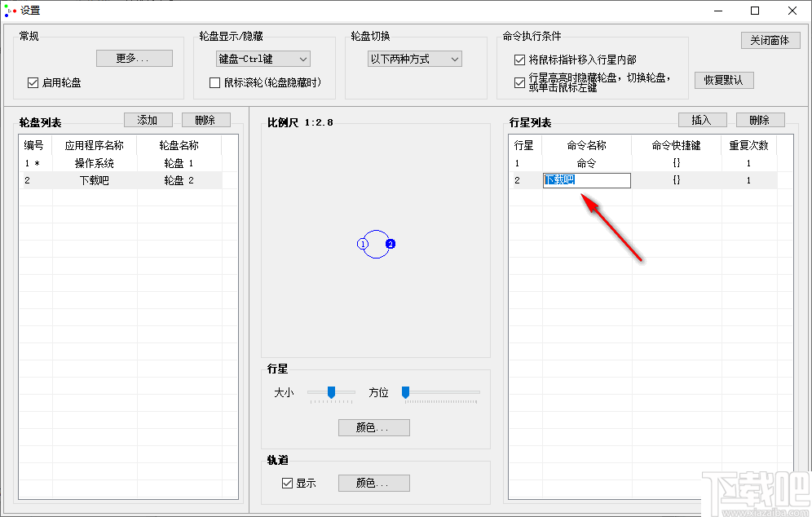Toggle the 显示 checkbox in 轨道 section
This screenshot has height=517, width=812.
click(x=286, y=483)
